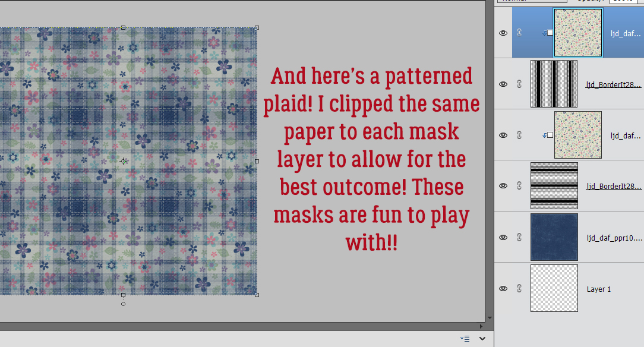Viewport: 644px width, 347px height.
Task: Click the vertical scrollbar down arrow
Action: pyautogui.click(x=490, y=318)
